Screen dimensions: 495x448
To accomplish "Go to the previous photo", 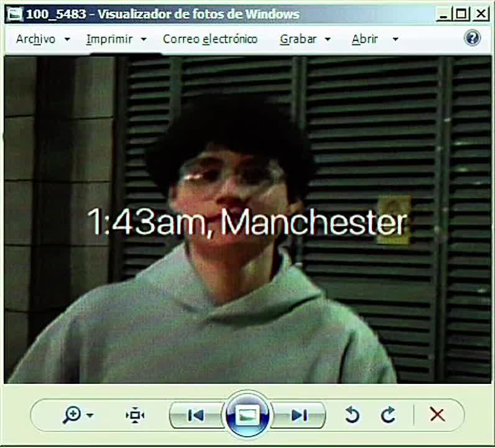I will click(x=196, y=415).
